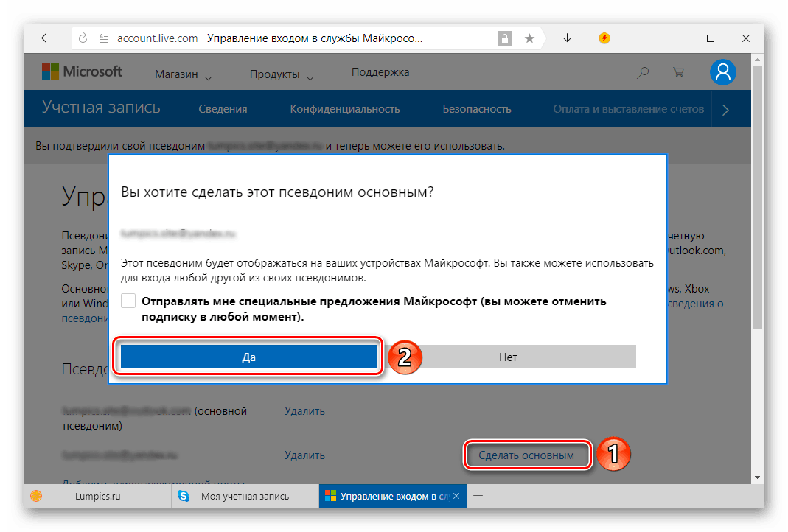Open downloads via download arrow icon
The image size is (788, 532).
coord(567,38)
